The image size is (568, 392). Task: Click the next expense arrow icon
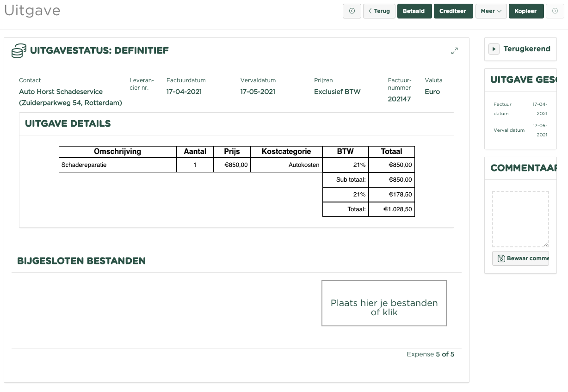[555, 11]
